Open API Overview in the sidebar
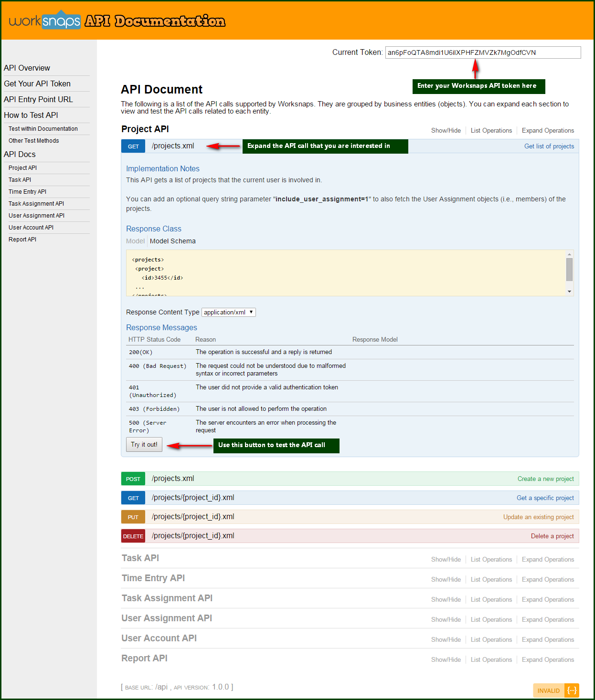Image resolution: width=595 pixels, height=700 pixels. coord(27,68)
